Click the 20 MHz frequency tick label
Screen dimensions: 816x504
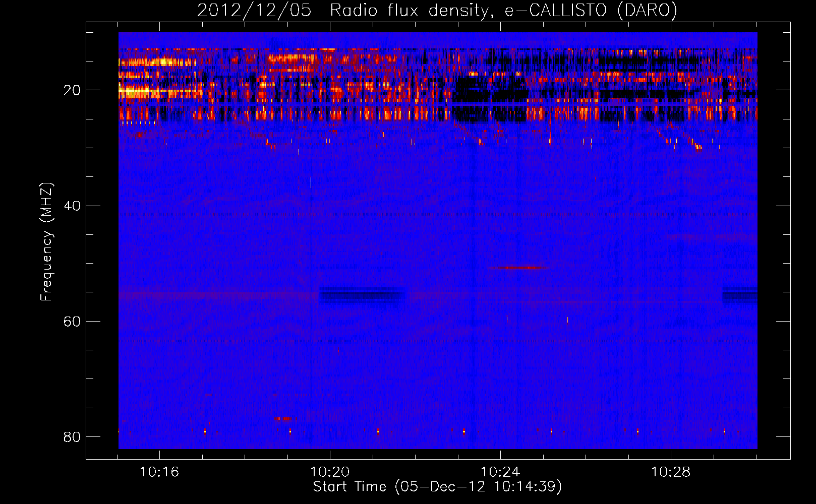pos(72,91)
